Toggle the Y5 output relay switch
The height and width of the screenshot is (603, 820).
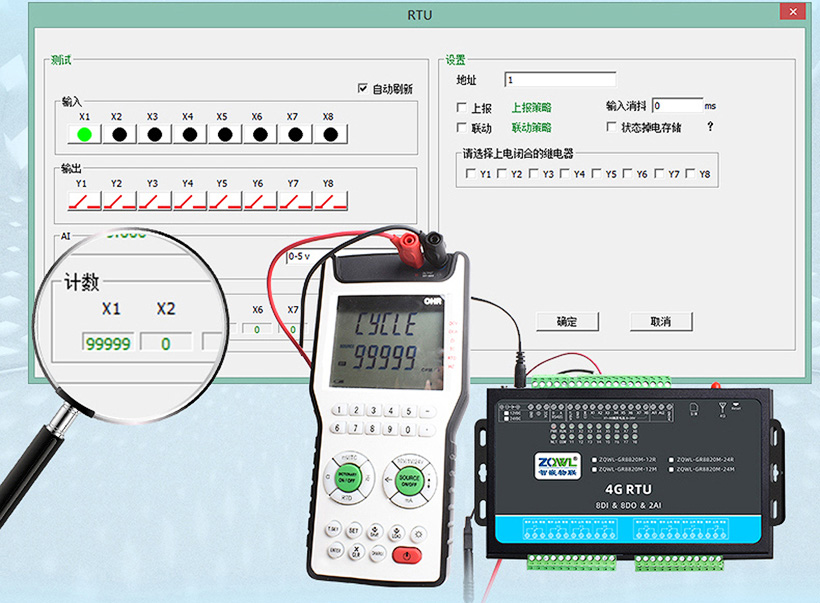[x=223, y=200]
